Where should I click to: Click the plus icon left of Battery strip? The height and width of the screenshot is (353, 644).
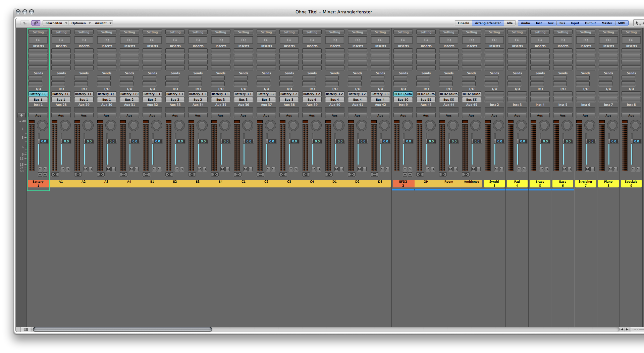21,115
